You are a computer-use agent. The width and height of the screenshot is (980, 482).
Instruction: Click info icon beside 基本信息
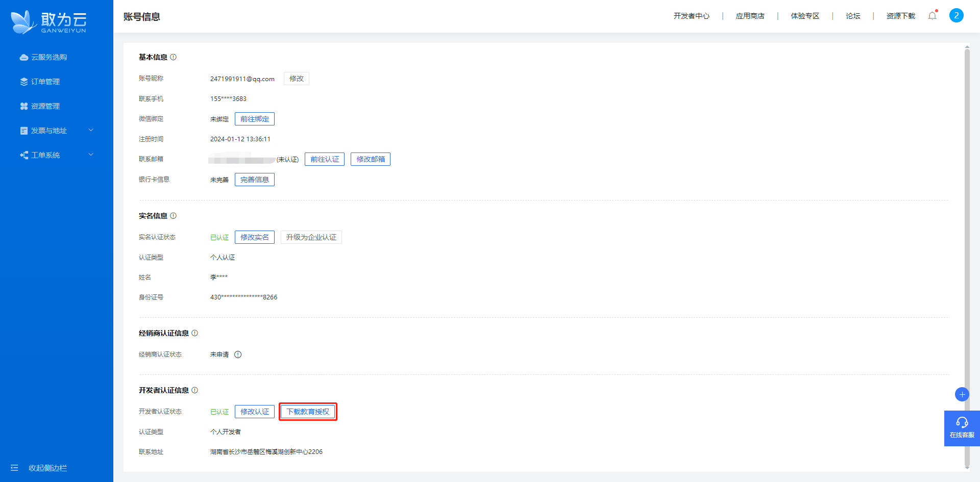point(174,57)
